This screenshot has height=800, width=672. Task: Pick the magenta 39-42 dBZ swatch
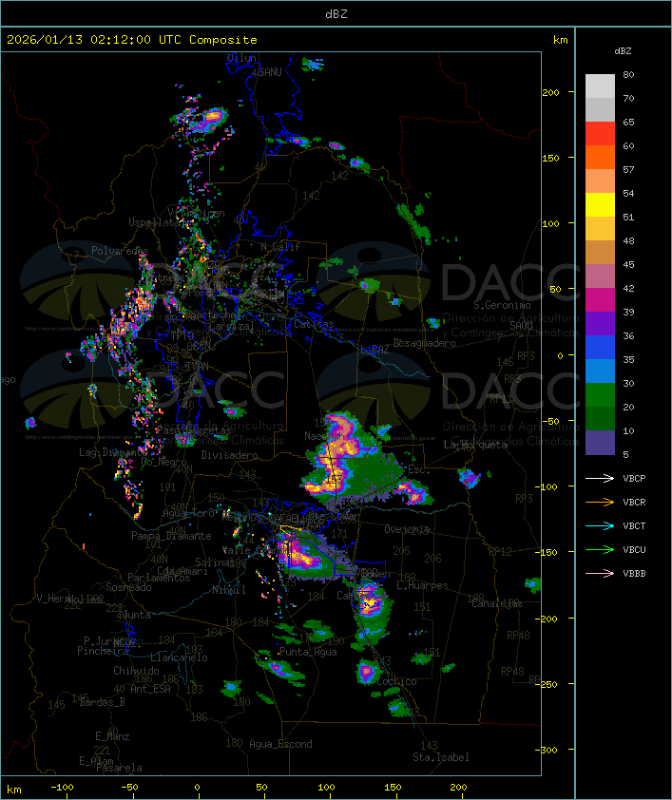[600, 299]
